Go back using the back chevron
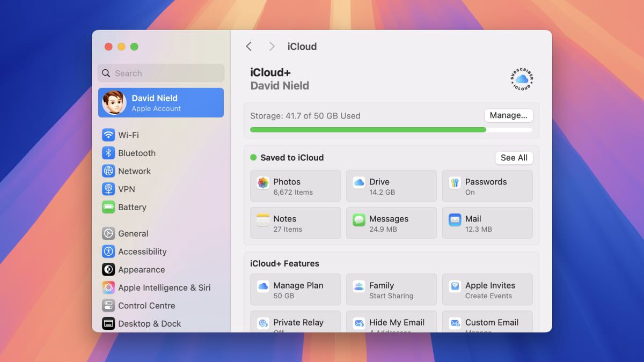644x362 pixels. 249,47
